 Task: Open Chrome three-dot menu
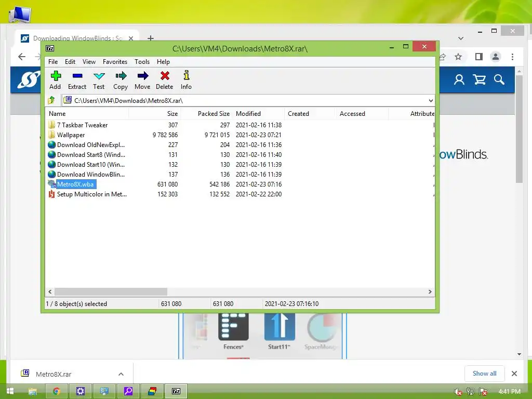coord(512,57)
